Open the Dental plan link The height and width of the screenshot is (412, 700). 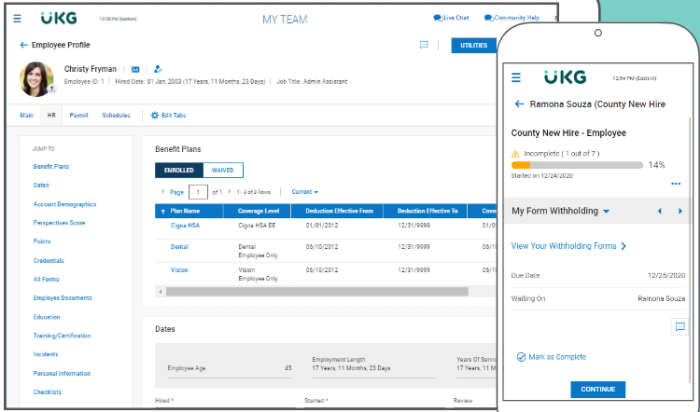click(179, 247)
